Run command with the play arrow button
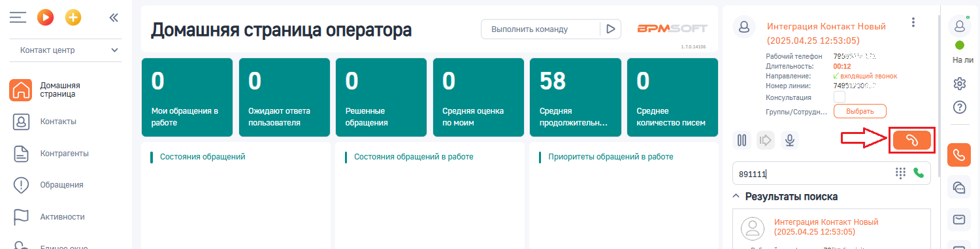The width and height of the screenshot is (980, 249). (610, 29)
